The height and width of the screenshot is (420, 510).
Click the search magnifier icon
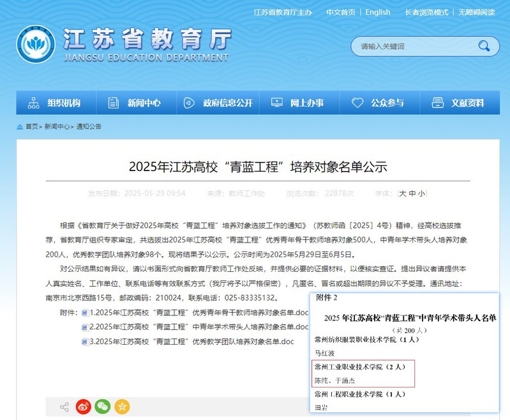(484, 46)
